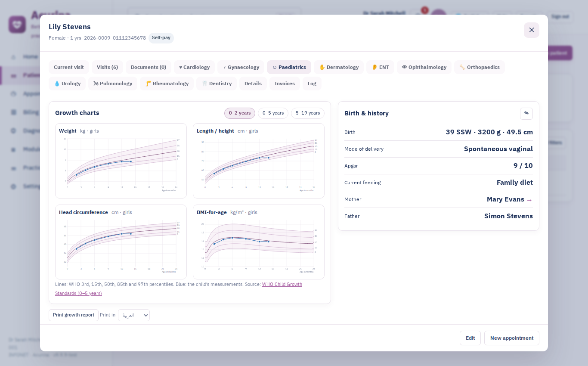Click the Edit button in the dialog footer
This screenshot has width=588, height=366.
point(470,338)
